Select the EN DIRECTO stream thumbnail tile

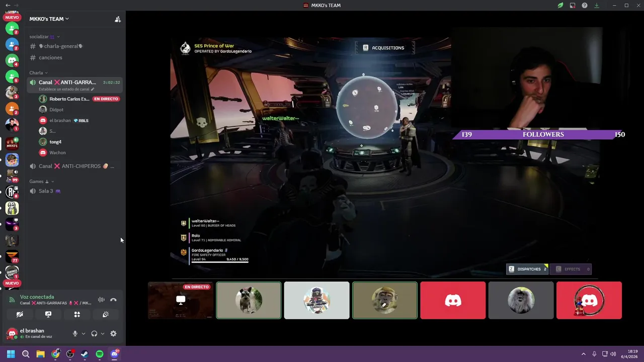click(x=181, y=300)
